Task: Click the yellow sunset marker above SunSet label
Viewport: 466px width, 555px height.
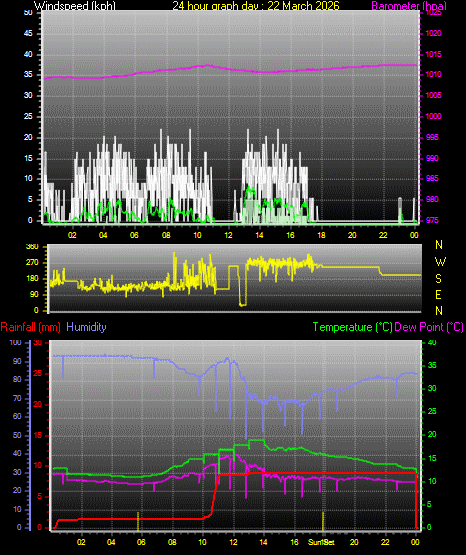Action: tap(323, 521)
